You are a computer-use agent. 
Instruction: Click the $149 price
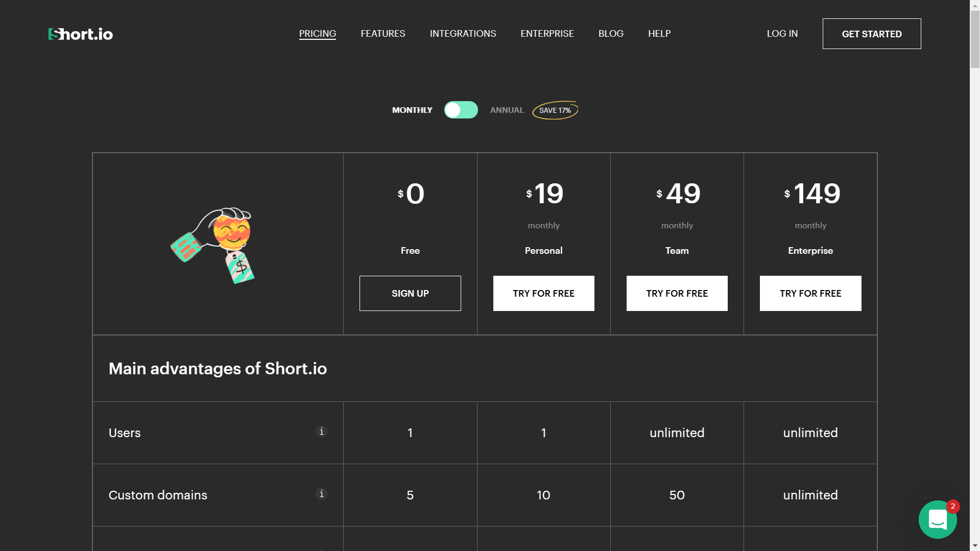coord(812,194)
